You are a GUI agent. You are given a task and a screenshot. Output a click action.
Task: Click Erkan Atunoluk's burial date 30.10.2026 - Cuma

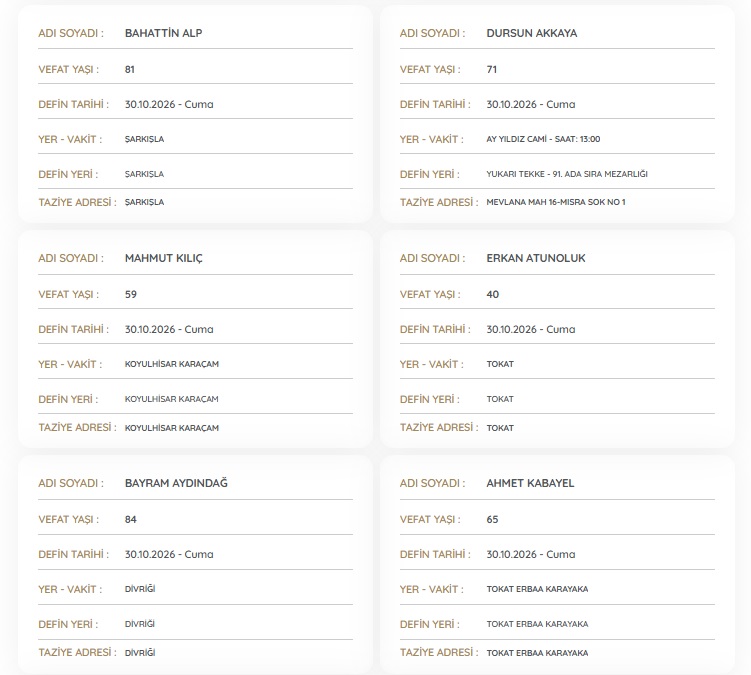pyautogui.click(x=531, y=330)
